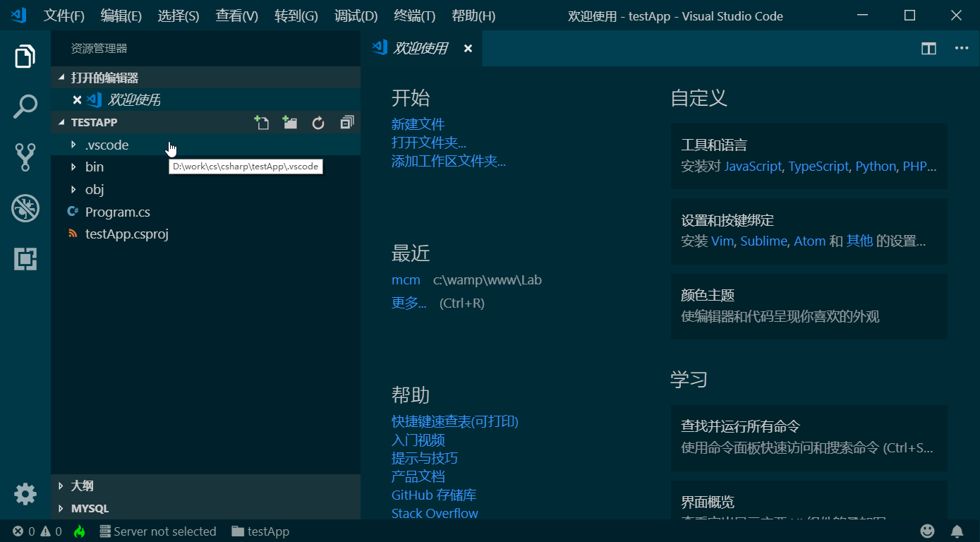The width and height of the screenshot is (980, 542).
Task: Open the GitHub 存储库 link
Action: pos(433,495)
